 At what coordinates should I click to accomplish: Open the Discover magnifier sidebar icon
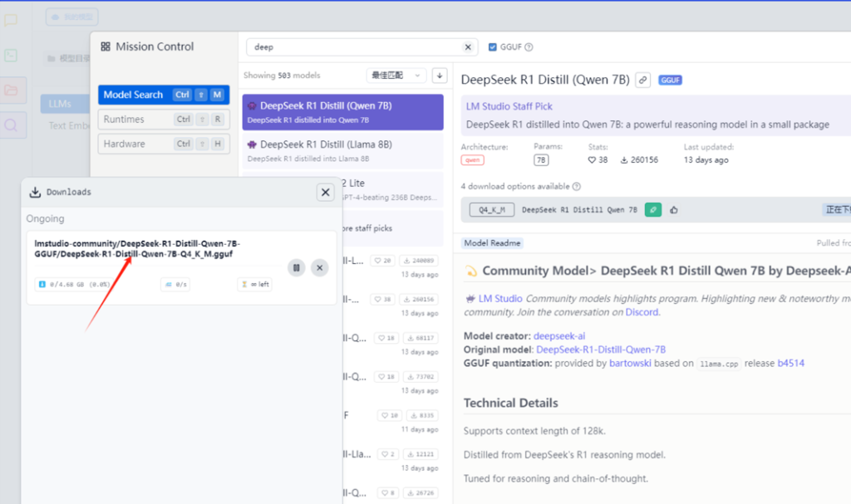point(11,125)
